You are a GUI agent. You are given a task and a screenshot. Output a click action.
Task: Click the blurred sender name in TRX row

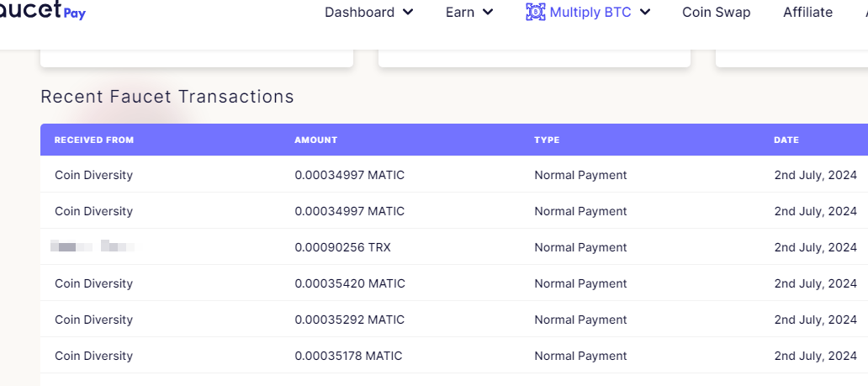pyautogui.click(x=93, y=246)
